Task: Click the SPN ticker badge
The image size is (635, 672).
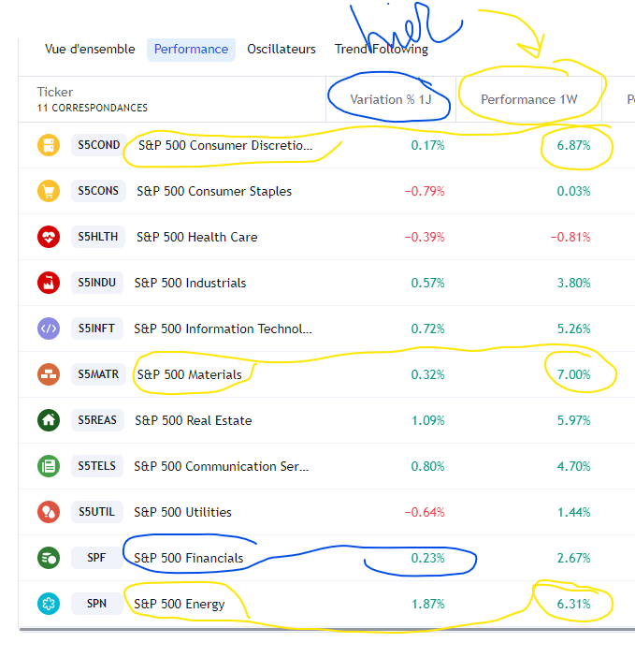Action: click(x=97, y=604)
